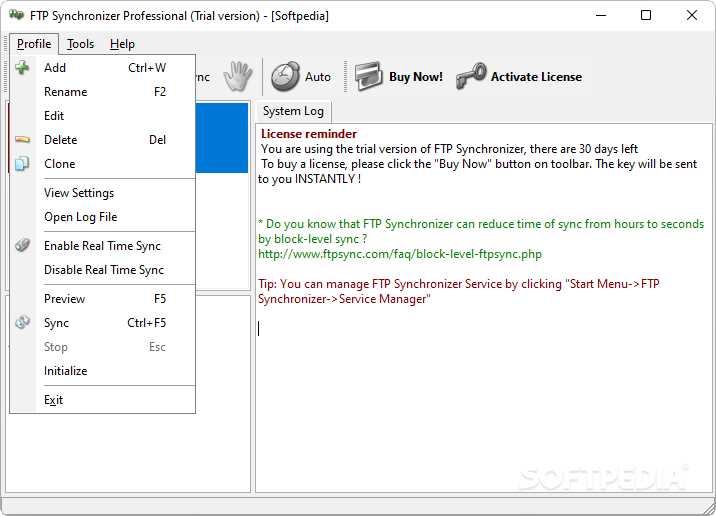The width and height of the screenshot is (716, 516).
Task: Choose Enable Real Time Sync
Action: (103, 246)
